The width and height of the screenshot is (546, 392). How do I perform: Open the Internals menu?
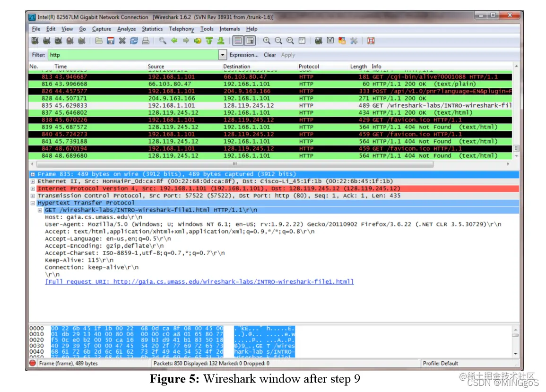click(x=229, y=29)
